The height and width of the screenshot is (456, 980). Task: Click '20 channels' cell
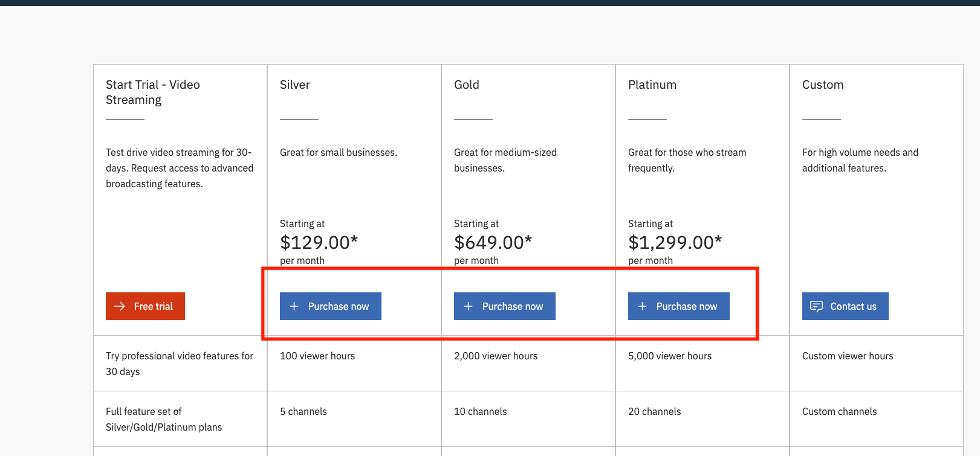[703, 419]
